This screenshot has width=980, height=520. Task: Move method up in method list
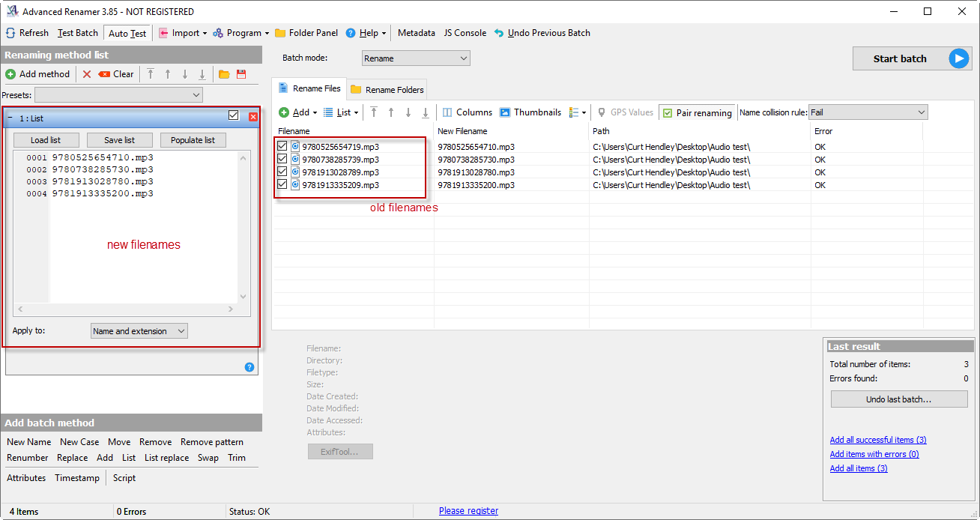tap(168, 74)
